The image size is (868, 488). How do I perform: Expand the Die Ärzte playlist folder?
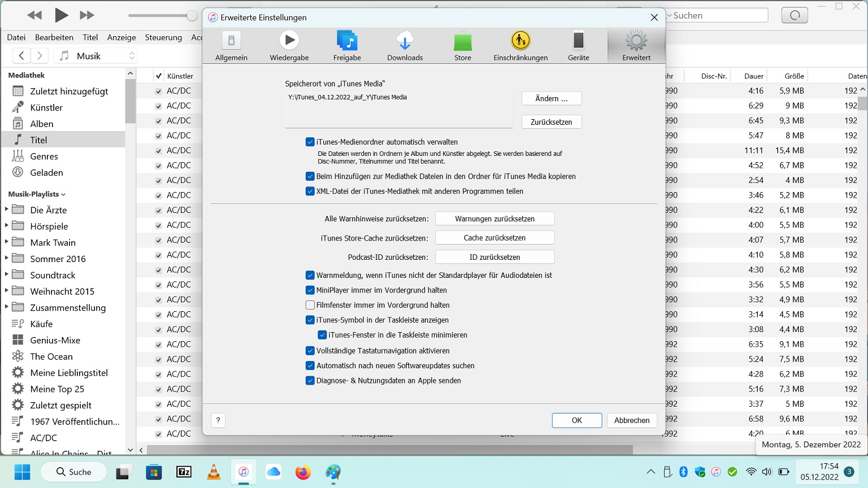pos(6,210)
